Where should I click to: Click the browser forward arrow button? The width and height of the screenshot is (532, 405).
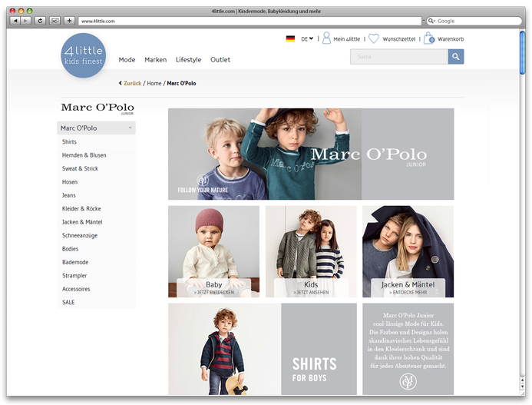(25, 21)
